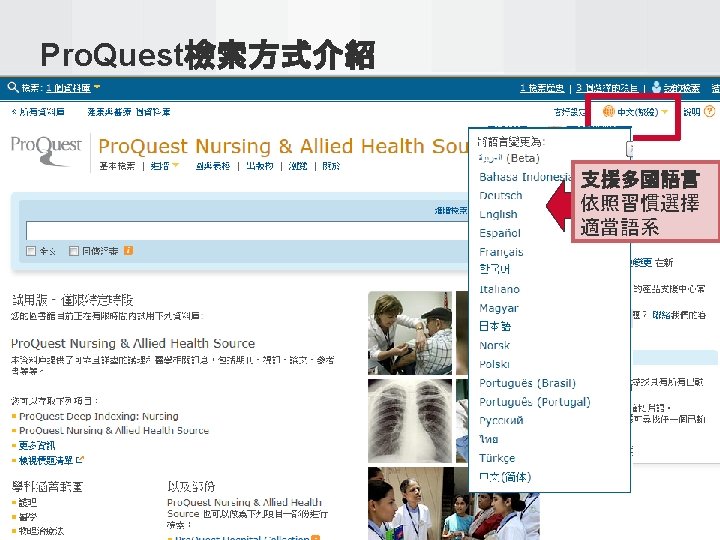Select Norsk language
Viewport: 720px width, 540px height.
coord(494,345)
